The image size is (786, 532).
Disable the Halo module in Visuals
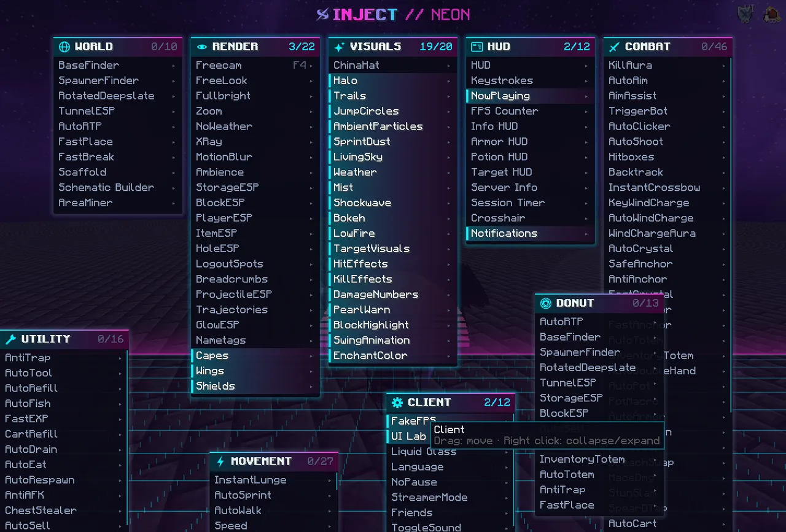392,80
